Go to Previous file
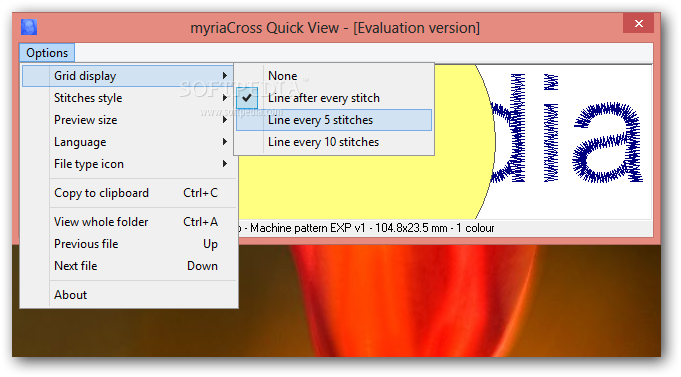The image size is (681, 377). tap(128, 244)
